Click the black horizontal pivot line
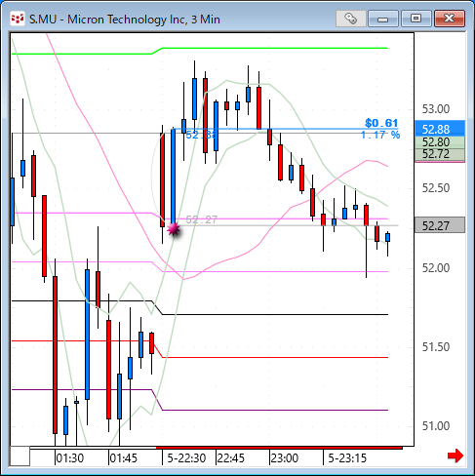The height and width of the screenshot is (476, 475). tap(275, 314)
